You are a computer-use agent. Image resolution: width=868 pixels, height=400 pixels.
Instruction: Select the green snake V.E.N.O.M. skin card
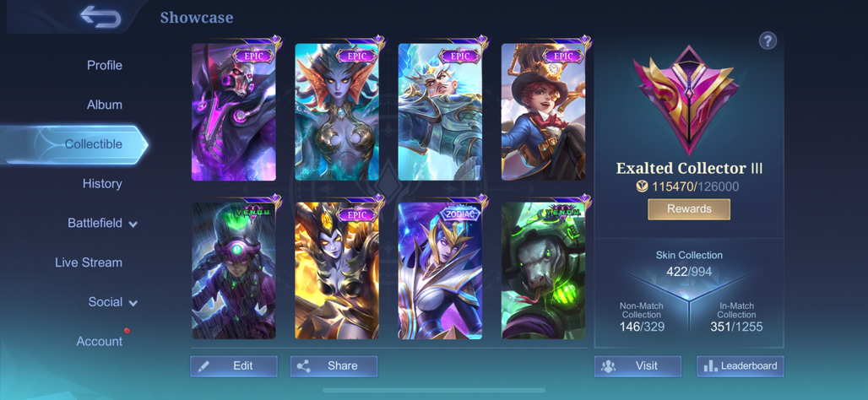point(544,271)
